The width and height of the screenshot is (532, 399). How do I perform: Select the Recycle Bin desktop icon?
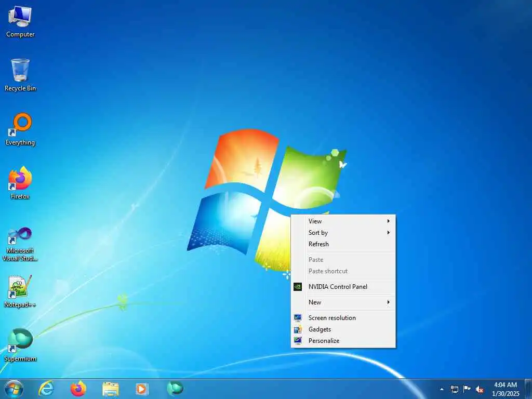[20, 75]
